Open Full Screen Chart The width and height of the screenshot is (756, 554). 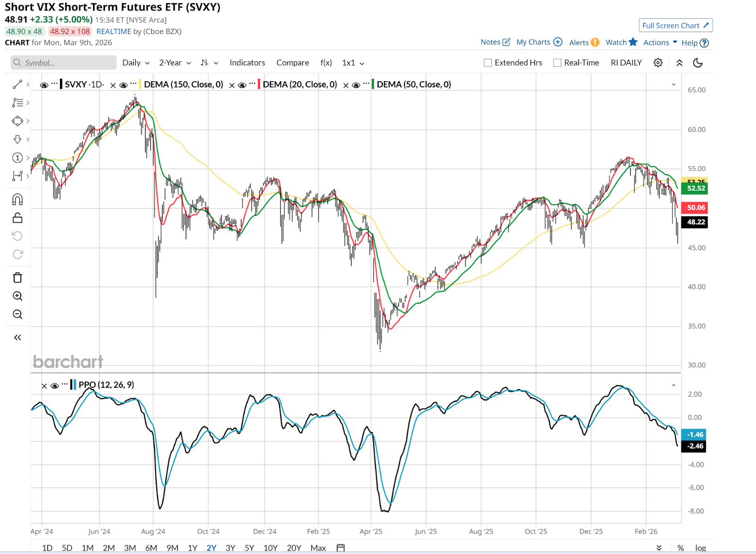pyautogui.click(x=676, y=26)
